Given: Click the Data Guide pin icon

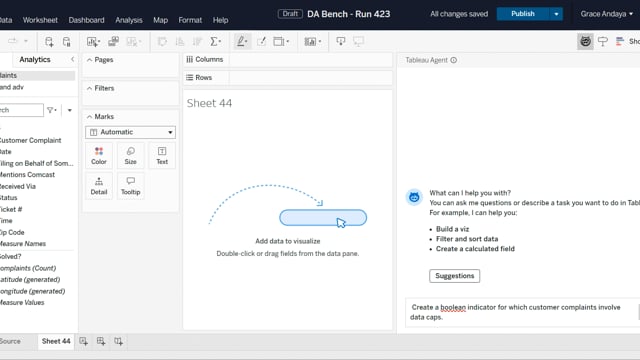Looking at the screenshot, I should (x=603, y=41).
